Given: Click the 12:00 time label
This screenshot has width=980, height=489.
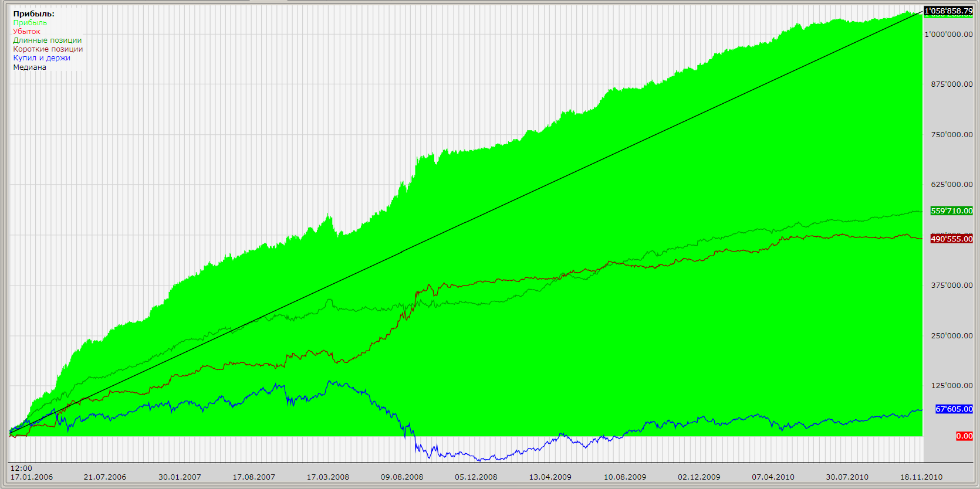Looking at the screenshot, I should pos(21,468).
